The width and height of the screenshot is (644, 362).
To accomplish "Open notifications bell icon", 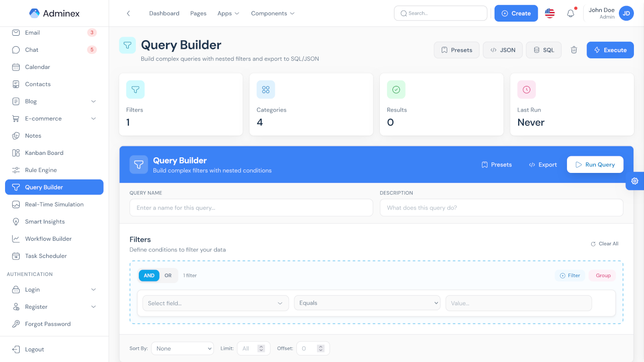I will (571, 14).
